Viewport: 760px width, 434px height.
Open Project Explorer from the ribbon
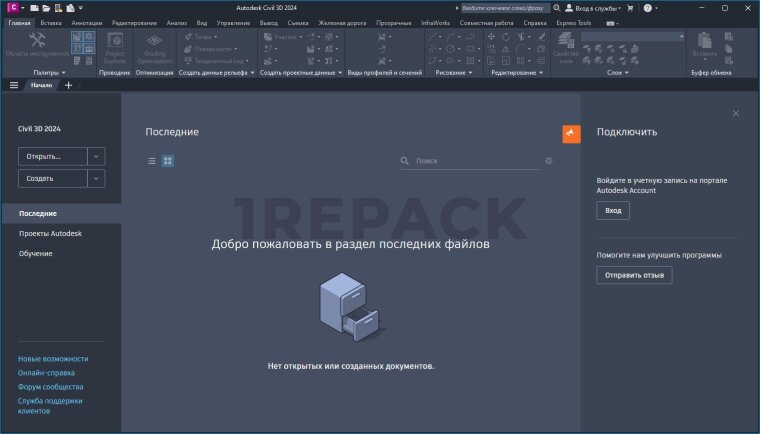point(114,46)
